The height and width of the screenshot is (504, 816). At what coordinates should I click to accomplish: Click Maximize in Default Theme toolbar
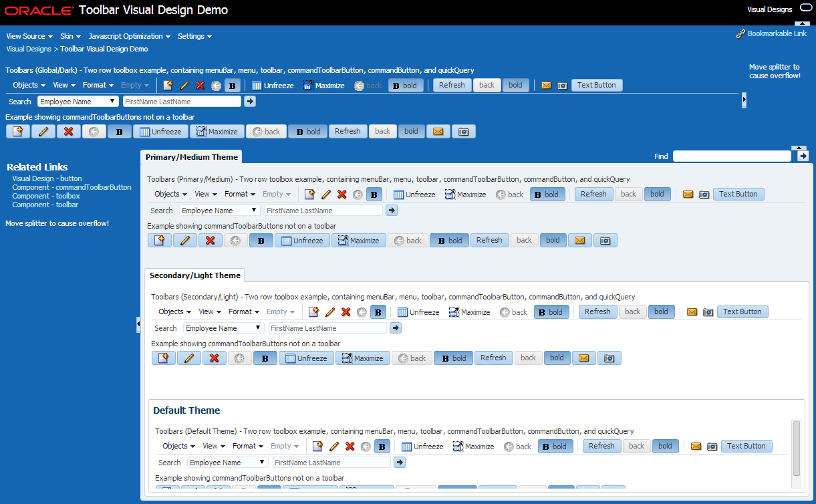tap(473, 447)
